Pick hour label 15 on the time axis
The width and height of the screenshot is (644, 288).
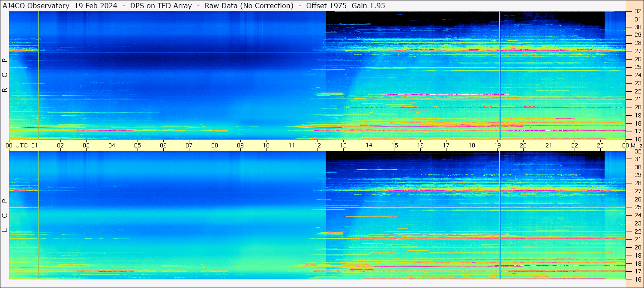(x=395, y=145)
